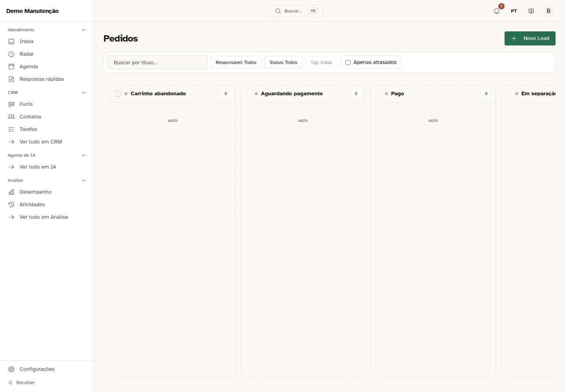Open Respostas rápidas page
Viewport: 565px width, 392px height.
pos(47,79)
